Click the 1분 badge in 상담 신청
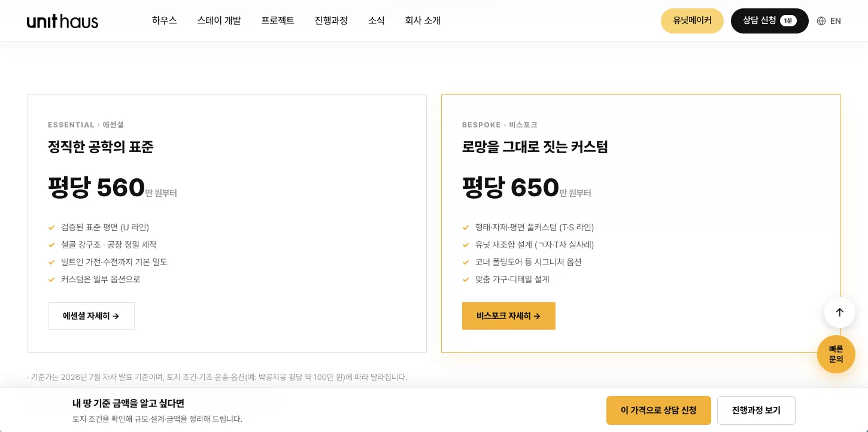Image resolution: width=868 pixels, height=432 pixels. point(788,21)
